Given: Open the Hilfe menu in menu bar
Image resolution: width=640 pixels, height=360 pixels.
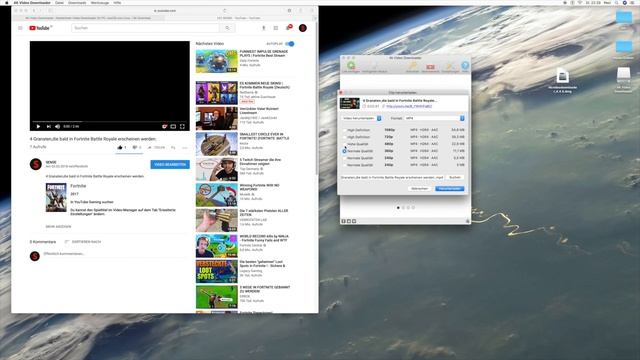Looking at the screenshot, I should (x=117, y=2).
